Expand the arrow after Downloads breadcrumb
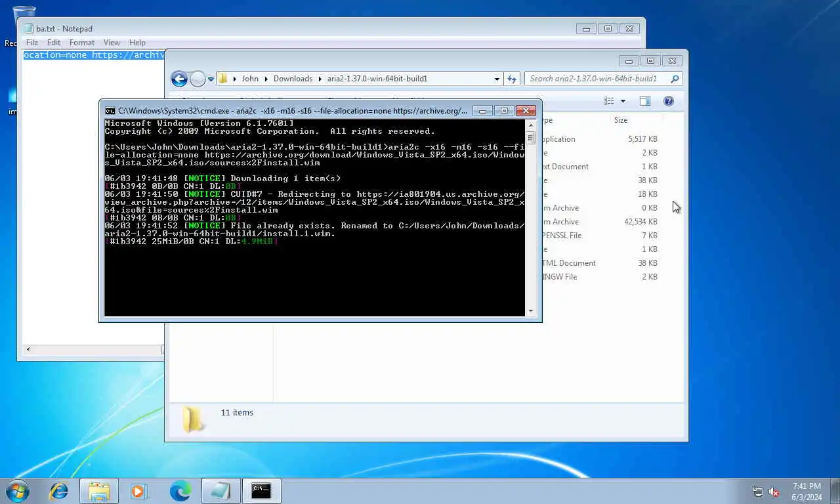The height and width of the screenshot is (504, 840). coord(320,79)
